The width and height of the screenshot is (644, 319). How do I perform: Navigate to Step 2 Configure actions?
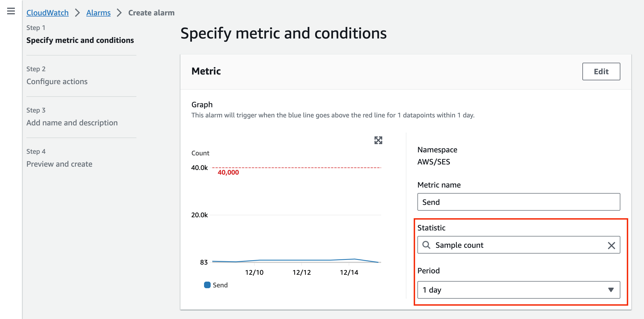pos(57,81)
